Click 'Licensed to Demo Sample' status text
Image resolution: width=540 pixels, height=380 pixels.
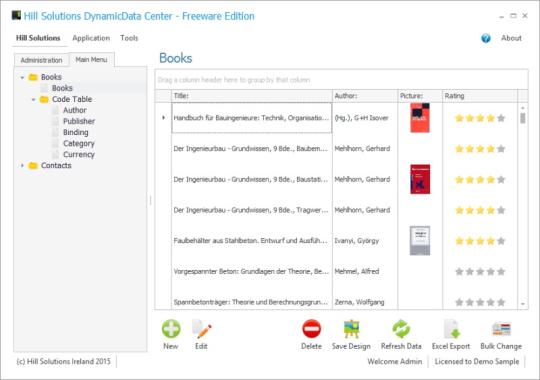[477, 361]
